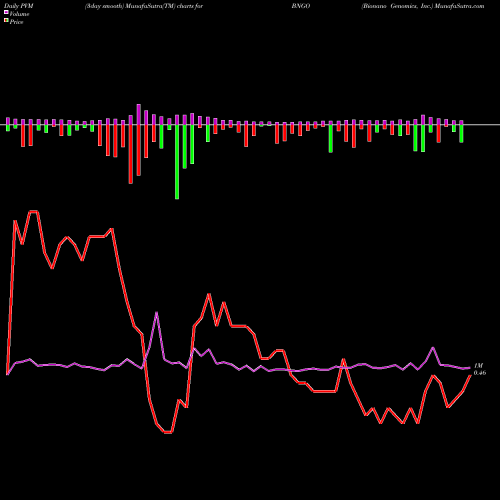Click the BNGO ticker symbol in header
500x500 pixels.
tap(301, 6)
